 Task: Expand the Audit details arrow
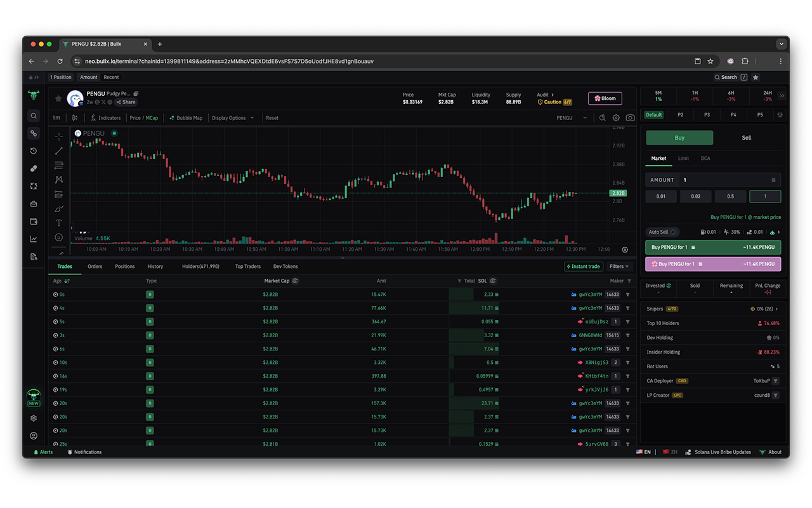553,95
